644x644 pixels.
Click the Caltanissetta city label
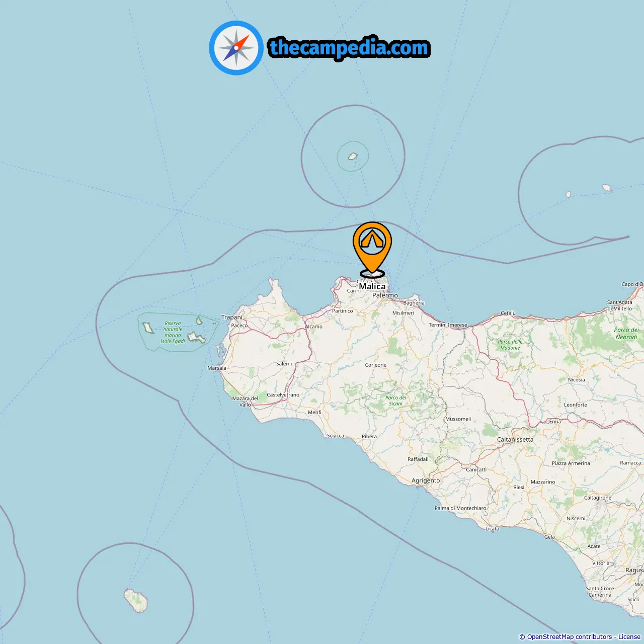(x=515, y=439)
